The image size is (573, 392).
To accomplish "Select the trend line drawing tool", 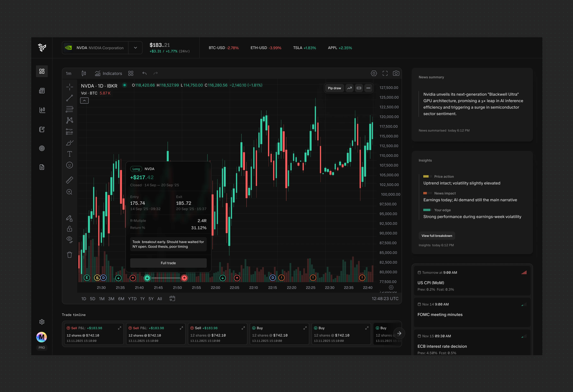I will tap(70, 98).
